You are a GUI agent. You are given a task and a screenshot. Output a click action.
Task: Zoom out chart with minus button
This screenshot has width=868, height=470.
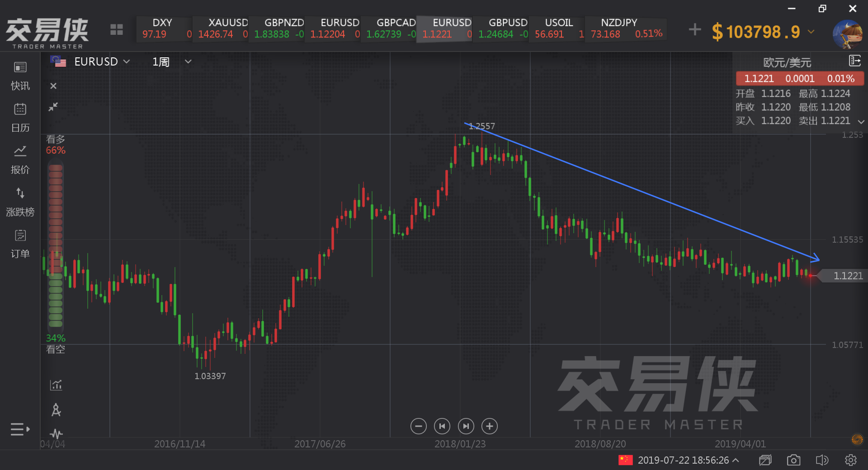[418, 426]
